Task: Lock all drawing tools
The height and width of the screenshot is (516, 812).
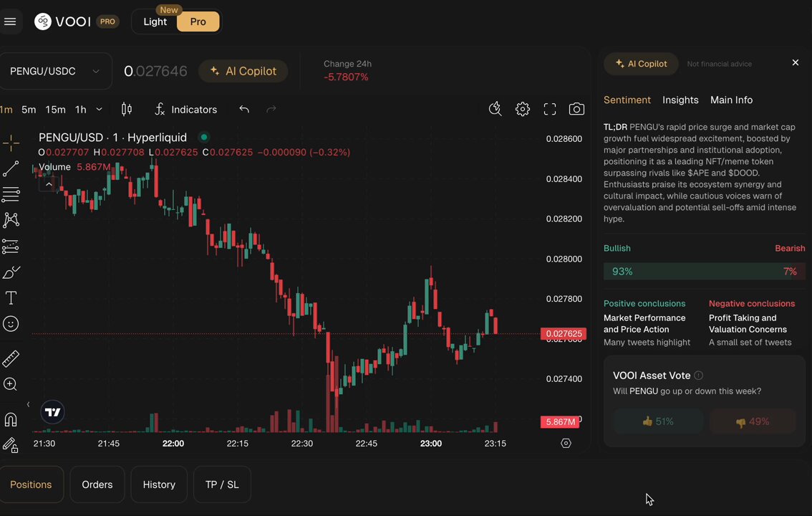Action: point(11,445)
